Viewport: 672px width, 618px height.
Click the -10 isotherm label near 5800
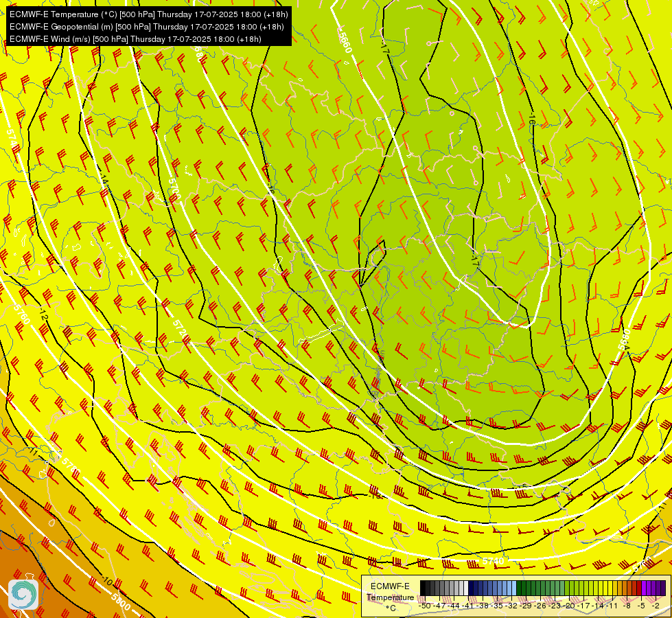pyautogui.click(x=107, y=582)
